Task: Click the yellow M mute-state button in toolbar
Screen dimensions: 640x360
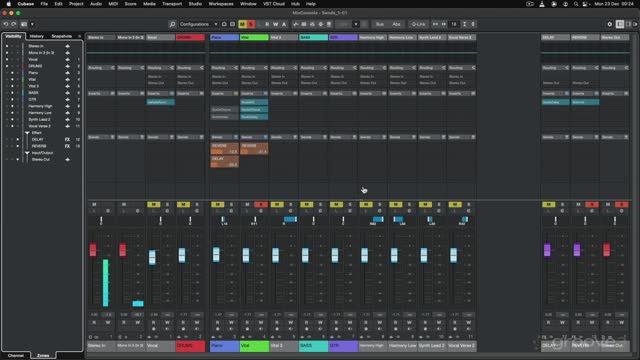Action: pyautogui.click(x=242, y=24)
